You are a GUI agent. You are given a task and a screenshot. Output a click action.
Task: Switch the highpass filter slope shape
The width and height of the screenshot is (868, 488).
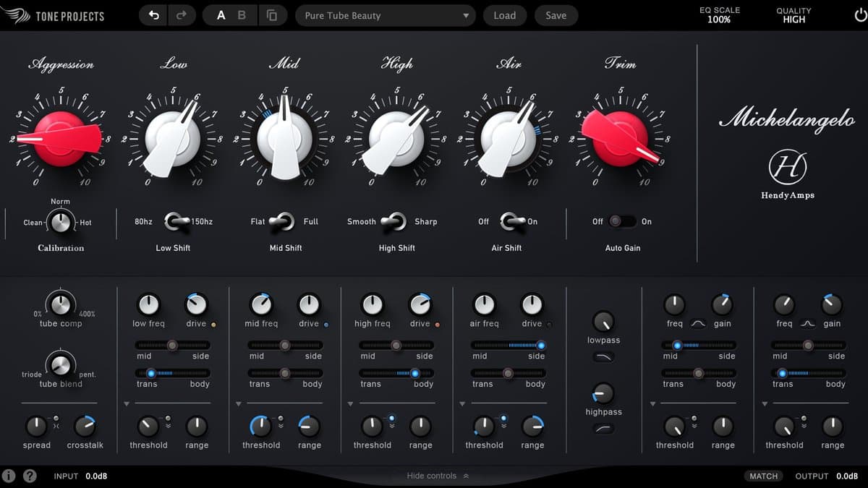tap(603, 429)
